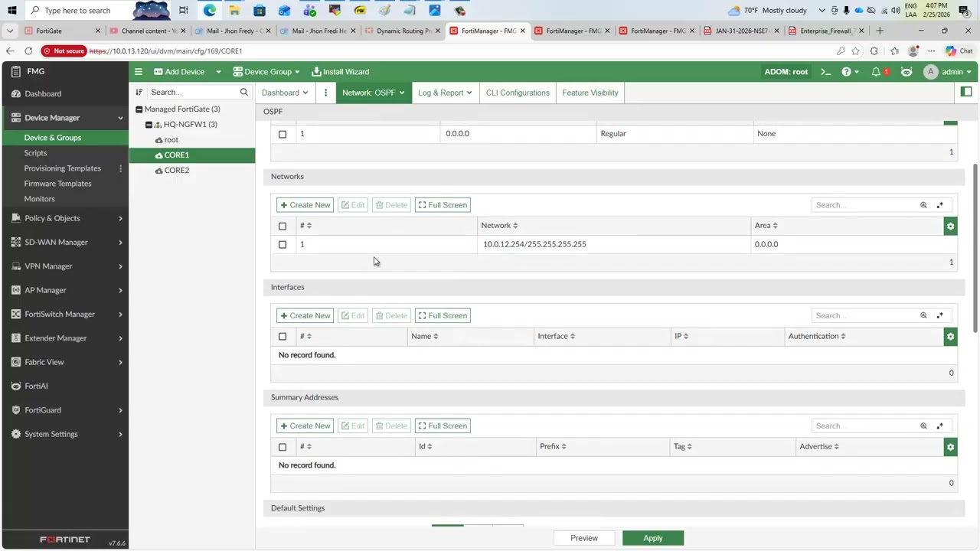Open Windows Start menu

(x=11, y=11)
